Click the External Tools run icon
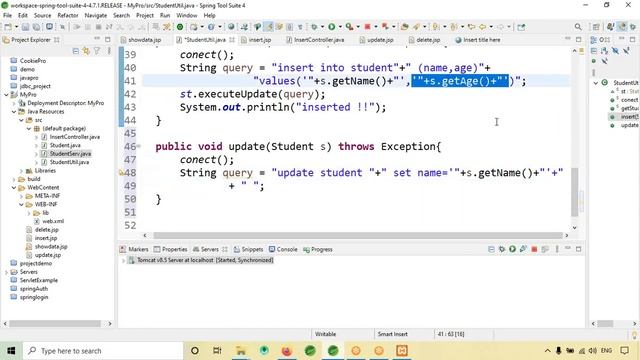This screenshot has height=360, width=640. tap(349, 27)
